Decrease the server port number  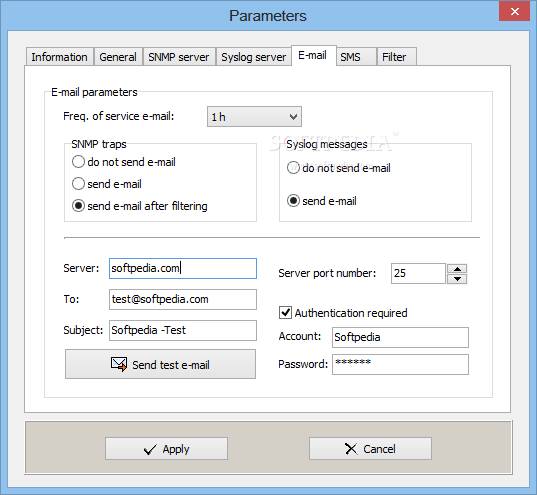tap(457, 279)
